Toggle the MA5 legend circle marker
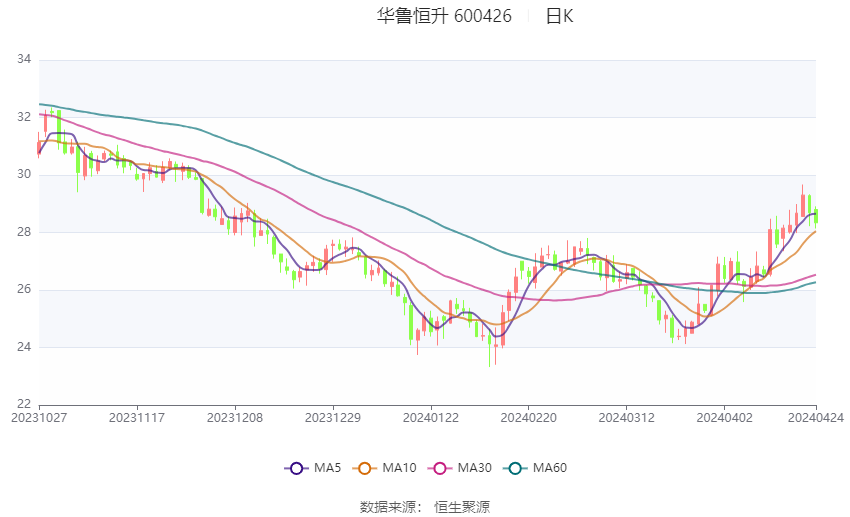This screenshot has height=517, width=850. pyautogui.click(x=296, y=468)
